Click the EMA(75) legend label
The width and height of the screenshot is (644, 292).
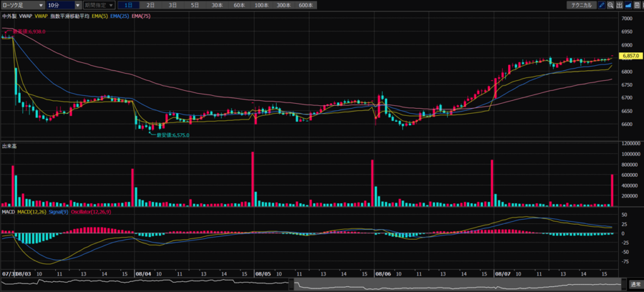tap(140, 16)
